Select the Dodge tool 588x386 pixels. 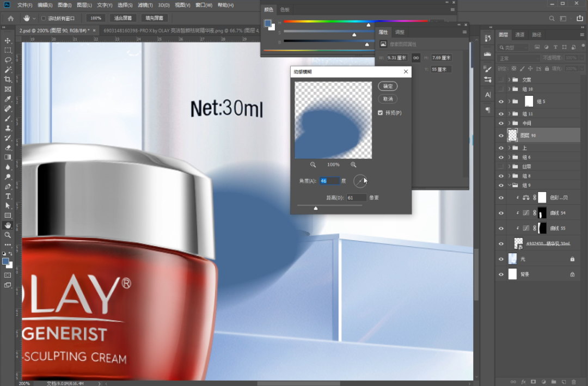pos(8,177)
